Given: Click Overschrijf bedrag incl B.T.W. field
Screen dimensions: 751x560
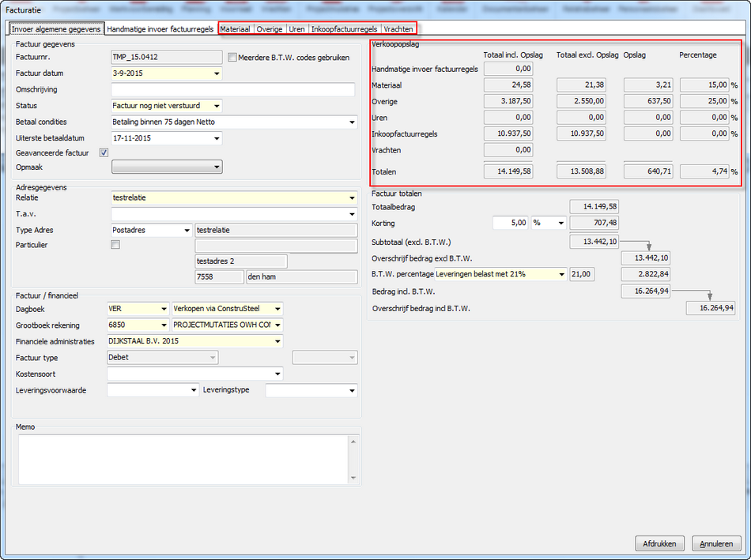Looking at the screenshot, I should point(711,308).
